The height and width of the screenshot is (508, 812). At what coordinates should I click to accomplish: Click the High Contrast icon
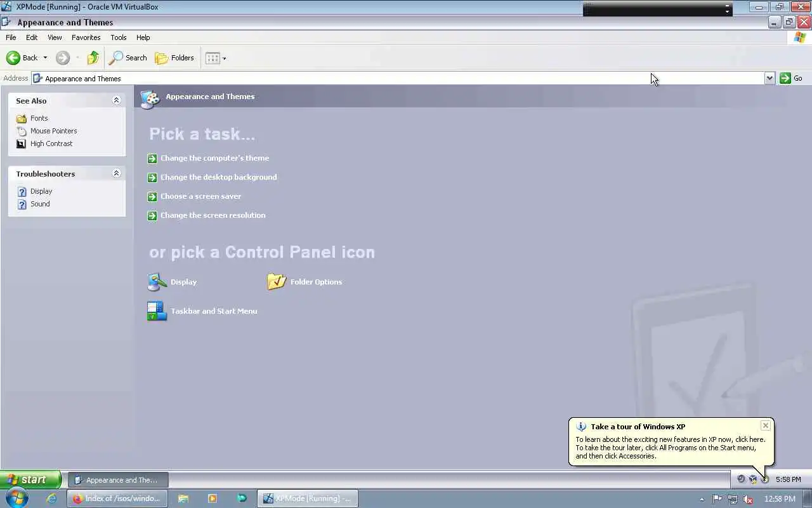(22, 144)
